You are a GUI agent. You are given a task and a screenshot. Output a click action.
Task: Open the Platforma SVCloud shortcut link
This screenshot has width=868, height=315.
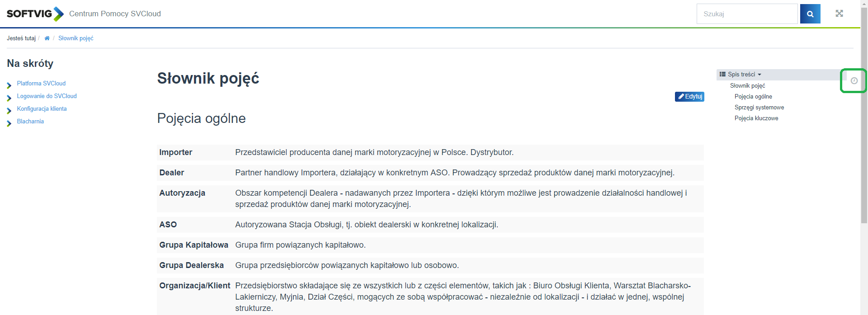41,84
